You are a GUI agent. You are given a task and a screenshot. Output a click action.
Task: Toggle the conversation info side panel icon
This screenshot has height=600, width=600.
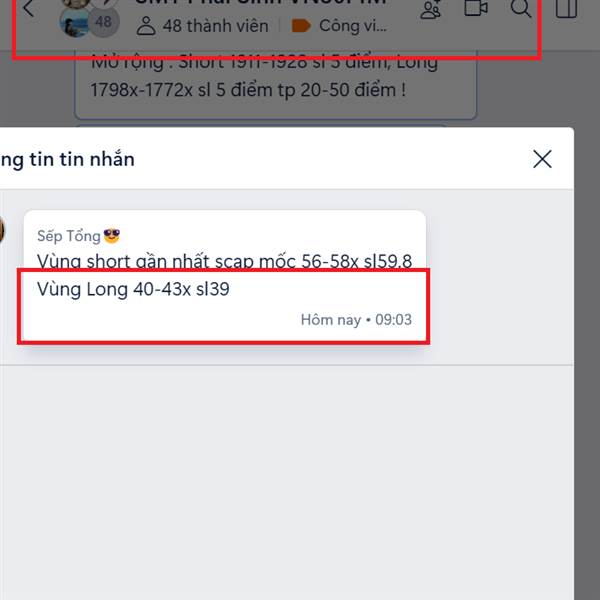(x=566, y=8)
